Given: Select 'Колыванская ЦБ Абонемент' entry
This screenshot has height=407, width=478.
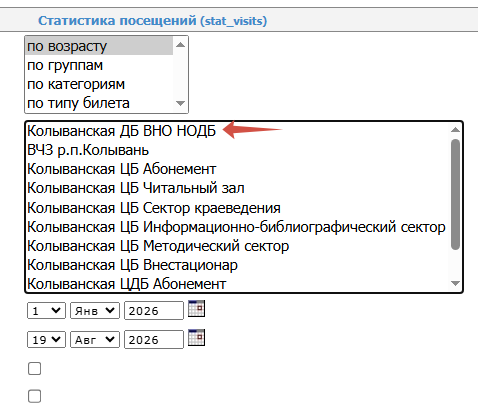Looking at the screenshot, I should (x=237, y=169).
